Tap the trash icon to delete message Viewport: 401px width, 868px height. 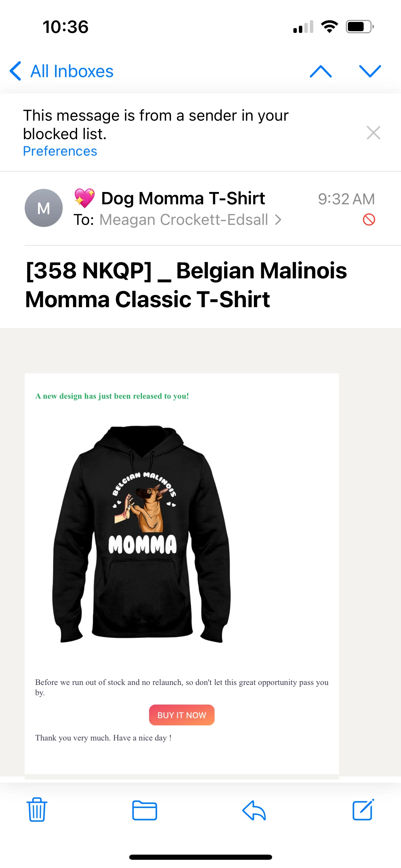[x=37, y=810]
